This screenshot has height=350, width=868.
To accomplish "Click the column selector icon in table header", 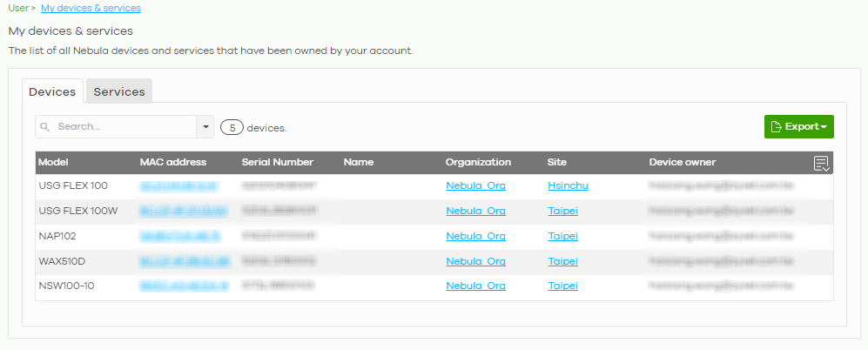I will coord(821,163).
